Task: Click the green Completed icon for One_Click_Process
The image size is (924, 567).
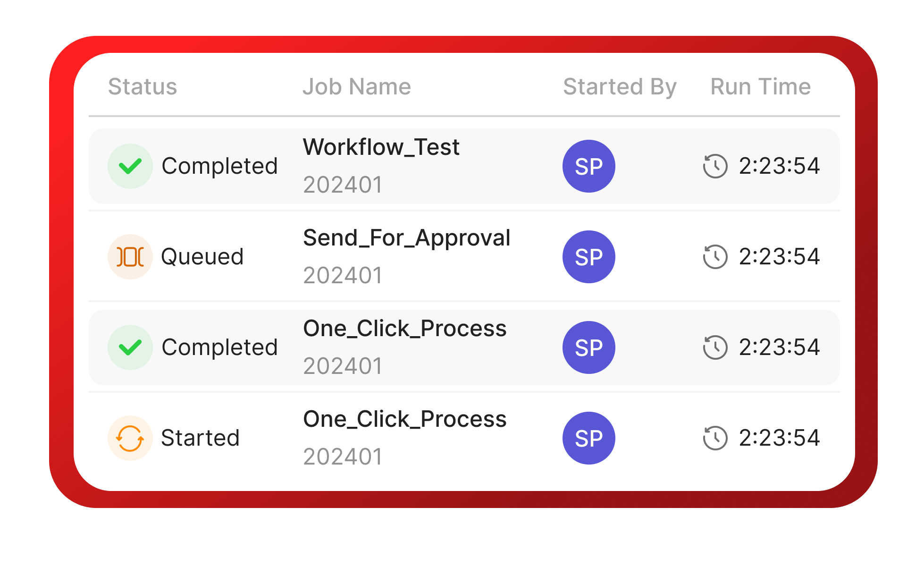Action: point(130,347)
